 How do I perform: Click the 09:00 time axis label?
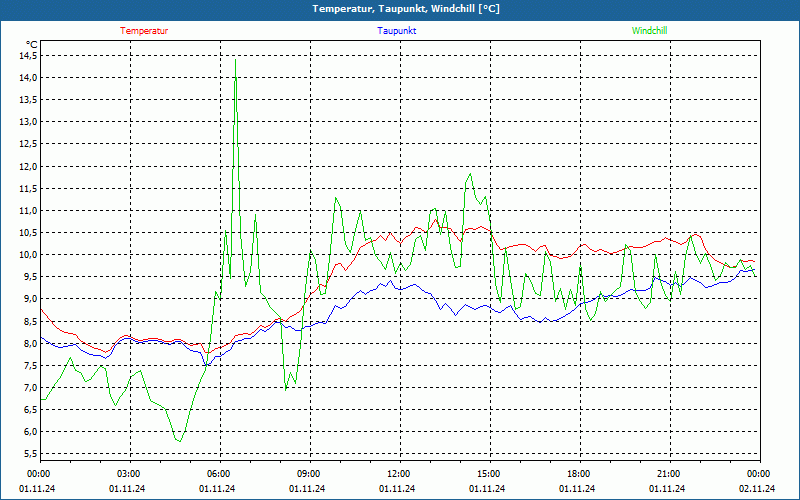(x=308, y=474)
